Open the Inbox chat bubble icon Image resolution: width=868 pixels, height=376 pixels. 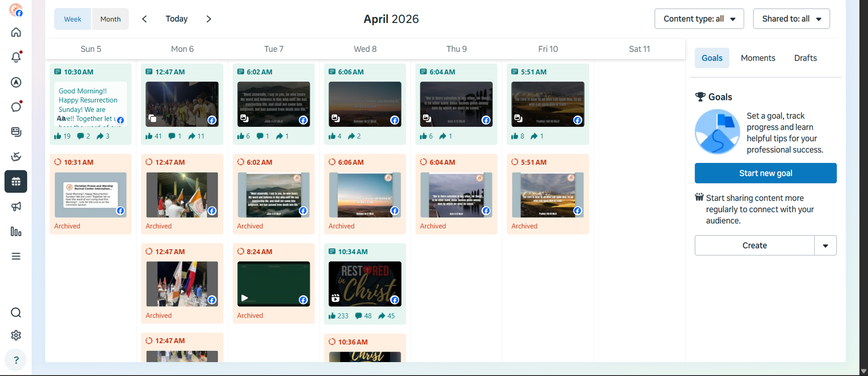[x=16, y=107]
